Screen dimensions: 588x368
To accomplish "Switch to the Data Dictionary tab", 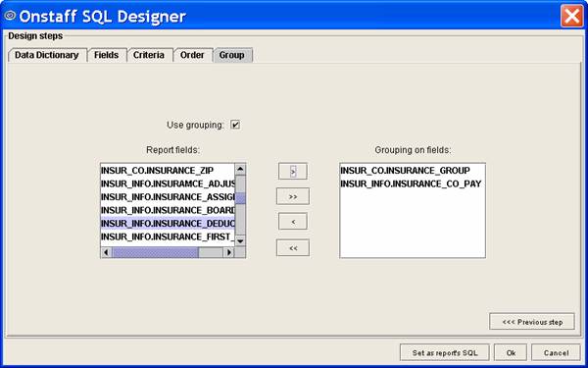I will (47, 55).
